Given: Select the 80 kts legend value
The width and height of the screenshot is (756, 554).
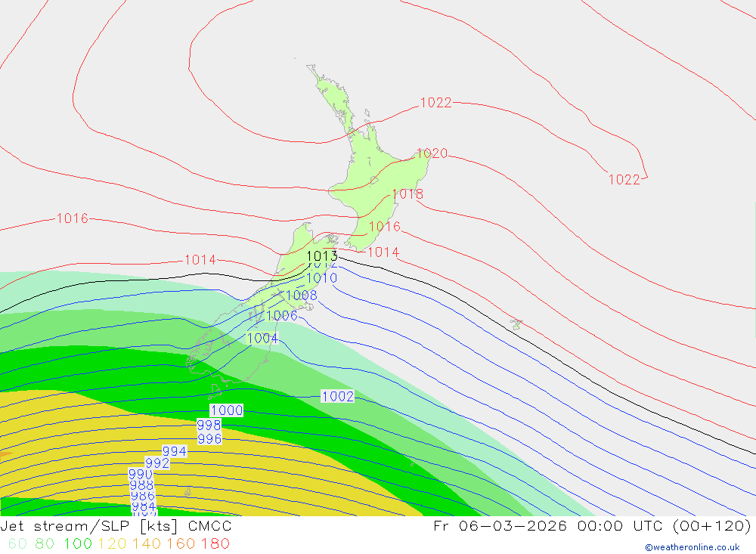Looking at the screenshot, I should pyautogui.click(x=45, y=543).
